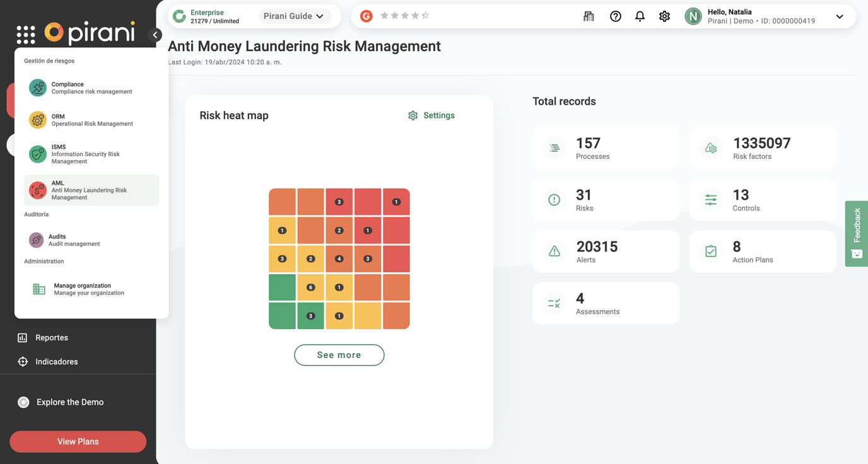
Task: Rate with the fifth star
Action: (425, 16)
